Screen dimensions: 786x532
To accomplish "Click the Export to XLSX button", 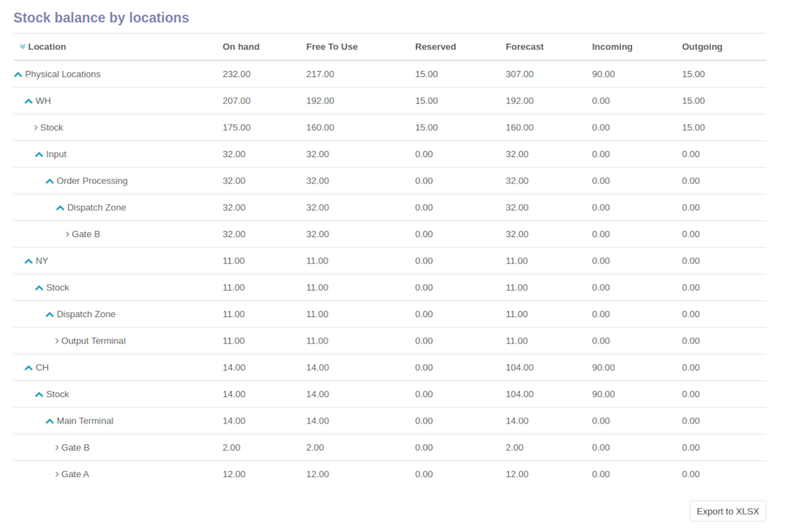I will pos(728,511).
